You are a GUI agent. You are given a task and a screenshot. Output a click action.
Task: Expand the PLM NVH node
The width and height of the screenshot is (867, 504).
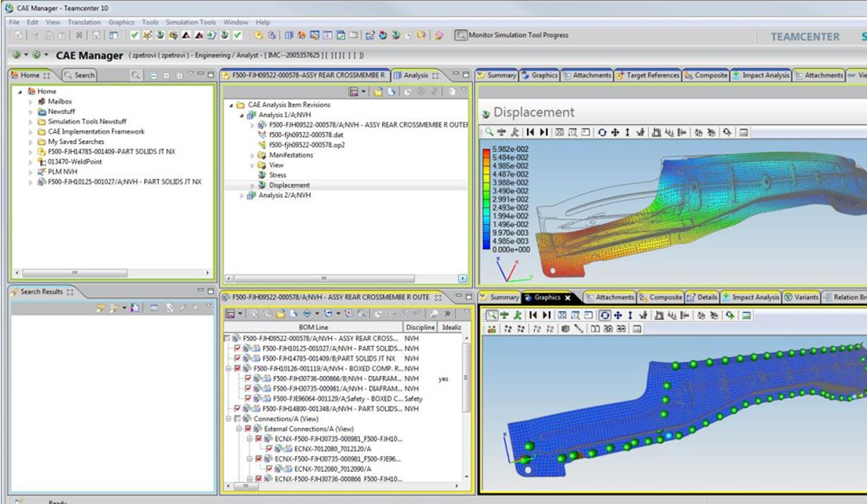click(31, 172)
